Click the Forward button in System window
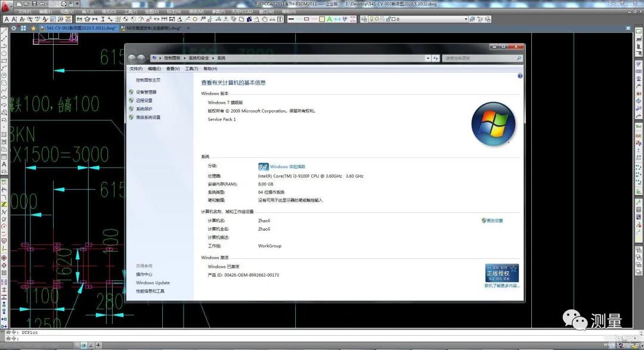644x350 pixels. pyautogui.click(x=141, y=58)
